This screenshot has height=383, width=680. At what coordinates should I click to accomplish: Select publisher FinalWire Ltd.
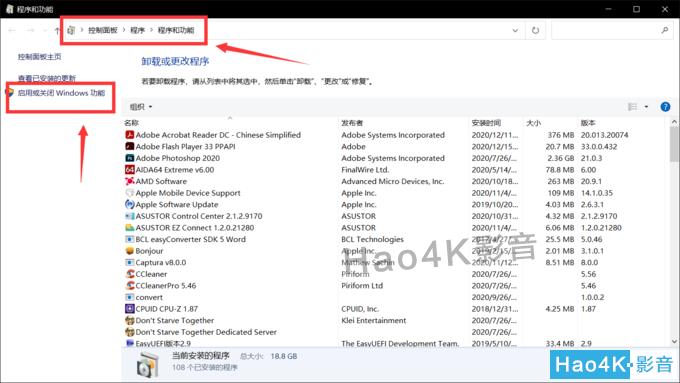coord(365,170)
